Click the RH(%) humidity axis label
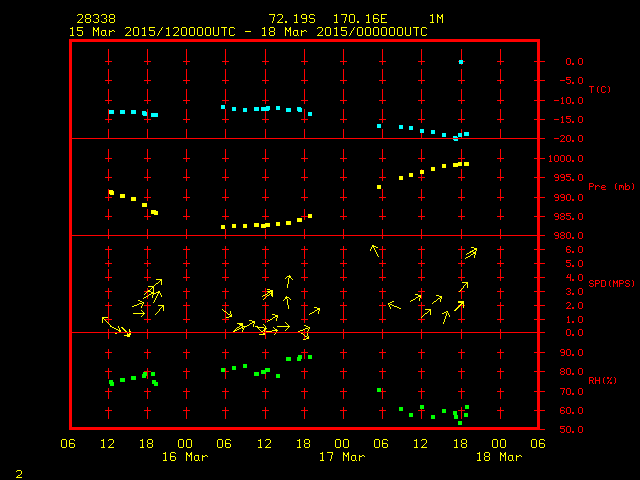Image resolution: width=640 pixels, height=480 pixels. [x=602, y=381]
